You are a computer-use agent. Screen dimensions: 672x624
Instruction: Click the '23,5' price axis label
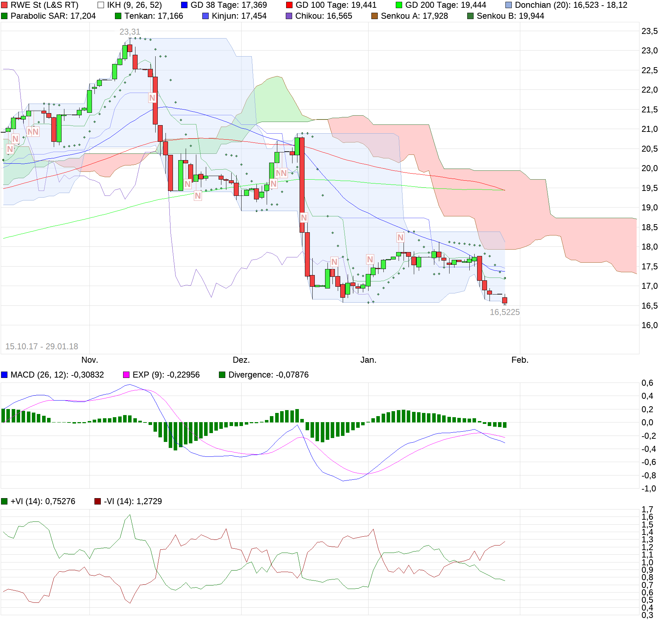(x=649, y=31)
